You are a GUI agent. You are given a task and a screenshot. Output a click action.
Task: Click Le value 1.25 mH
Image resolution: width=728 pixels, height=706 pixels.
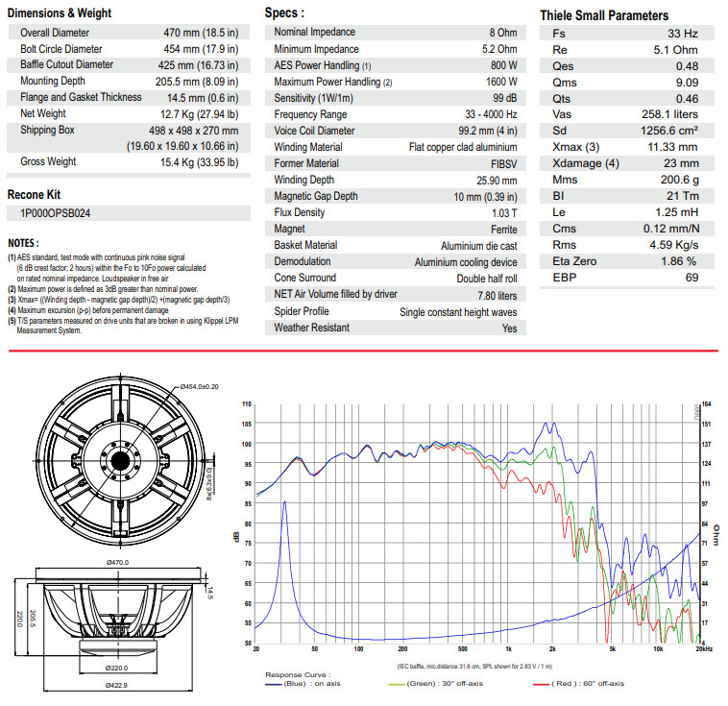[x=676, y=212]
